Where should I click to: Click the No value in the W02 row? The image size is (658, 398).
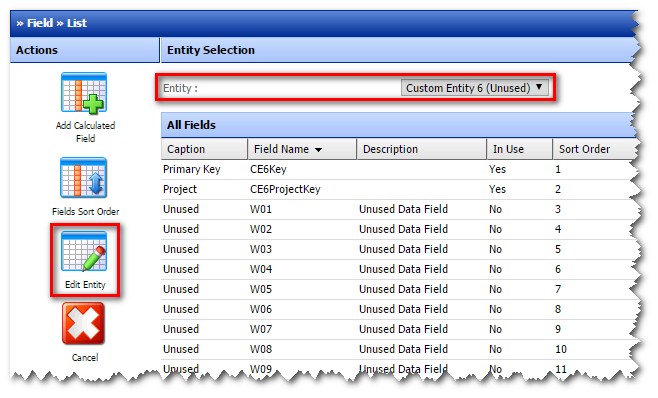click(495, 229)
